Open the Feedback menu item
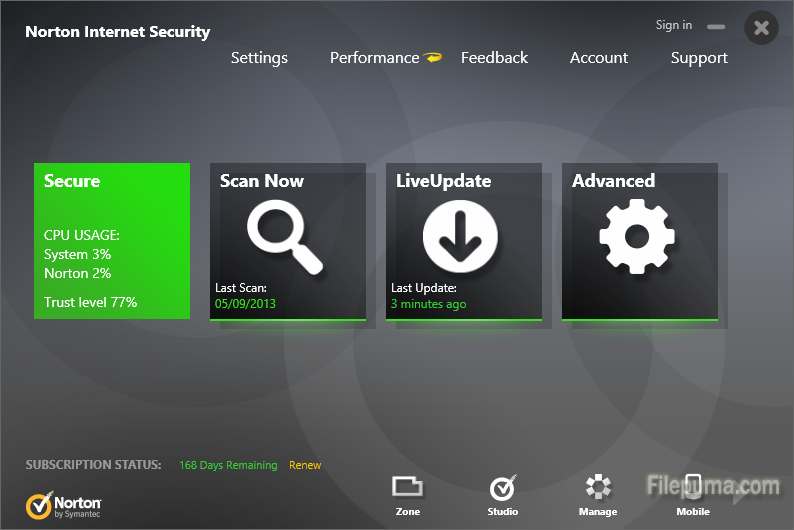This screenshot has height=530, width=794. [494, 58]
